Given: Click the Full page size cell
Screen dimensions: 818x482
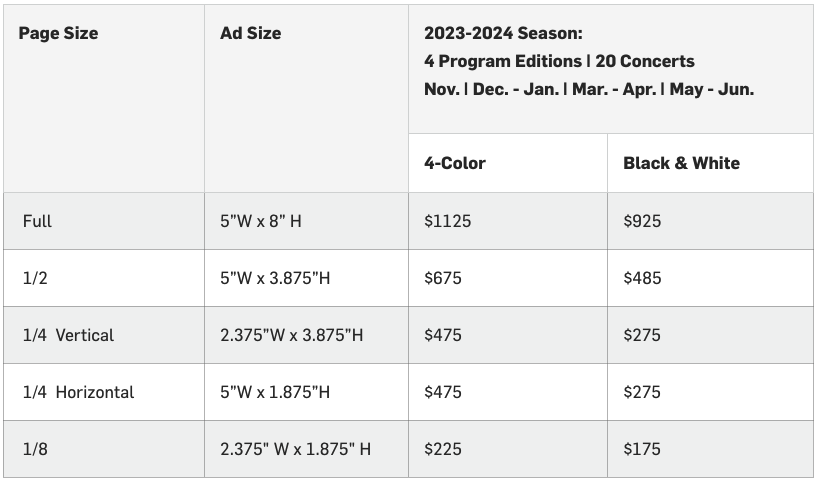Looking at the screenshot, I should tap(37, 221).
